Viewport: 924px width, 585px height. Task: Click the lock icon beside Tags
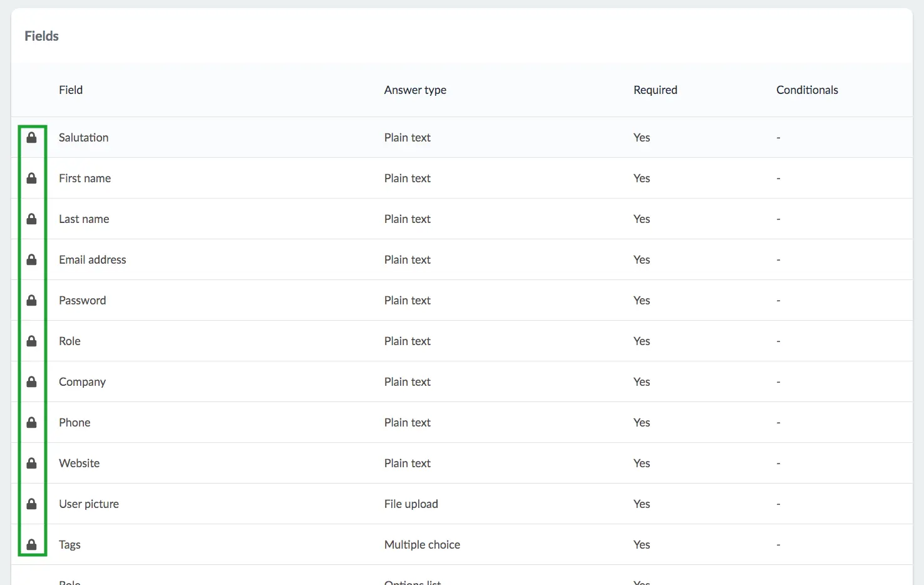[31, 544]
